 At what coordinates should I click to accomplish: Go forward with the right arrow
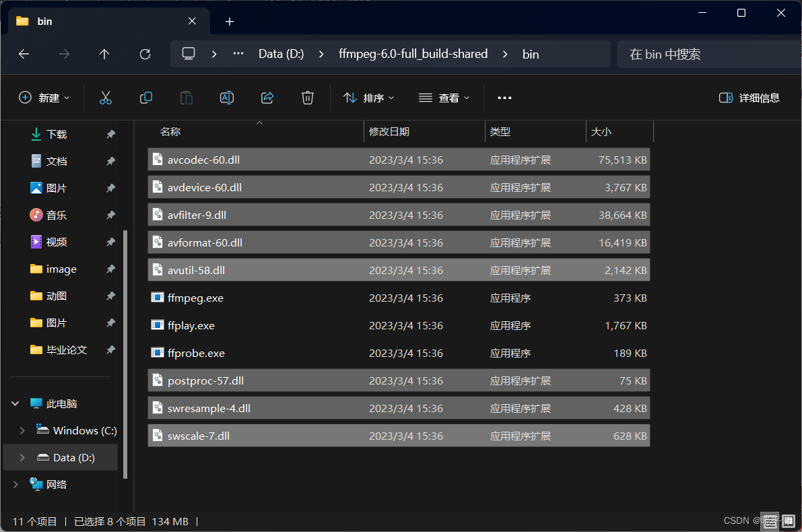tap(64, 55)
